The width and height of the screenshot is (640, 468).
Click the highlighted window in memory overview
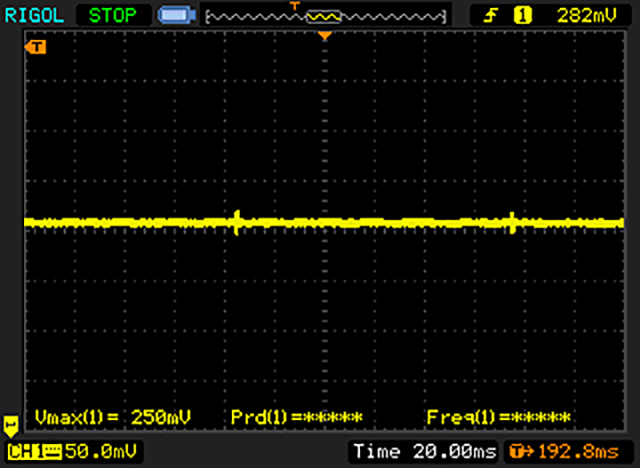[x=323, y=17]
